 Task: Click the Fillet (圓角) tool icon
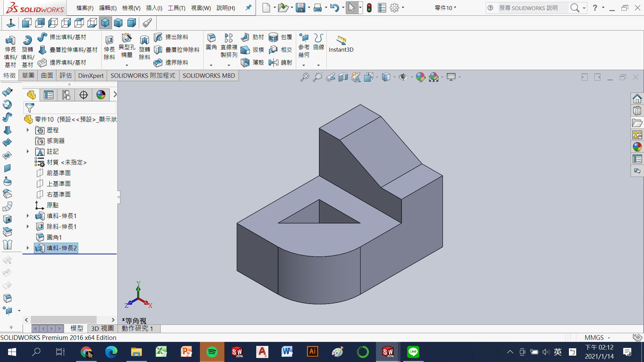[211, 38]
